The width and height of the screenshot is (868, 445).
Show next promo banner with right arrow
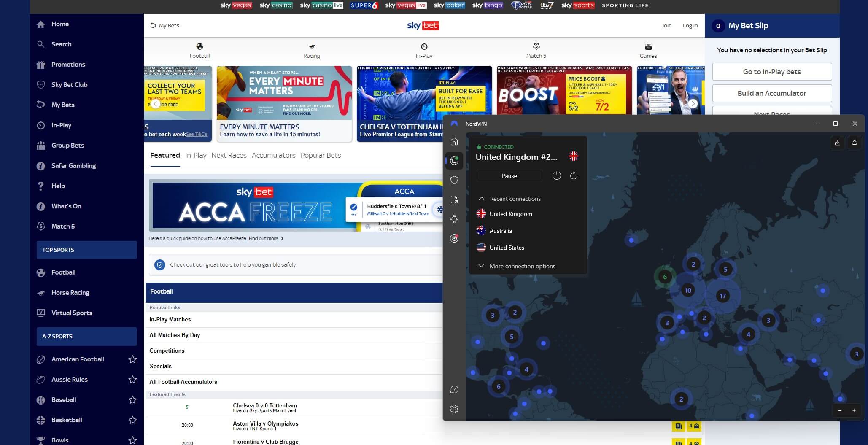pyautogui.click(x=693, y=104)
